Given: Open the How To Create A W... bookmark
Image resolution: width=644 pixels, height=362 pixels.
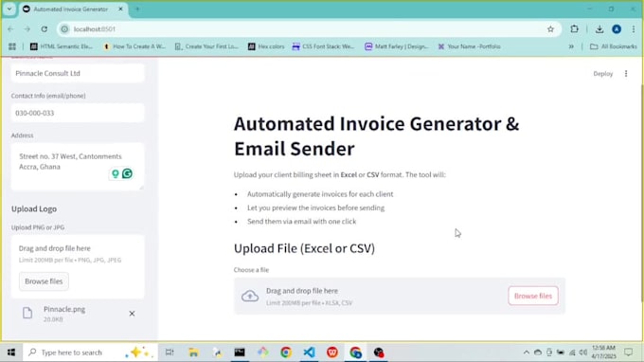Looking at the screenshot, I should [134, 46].
